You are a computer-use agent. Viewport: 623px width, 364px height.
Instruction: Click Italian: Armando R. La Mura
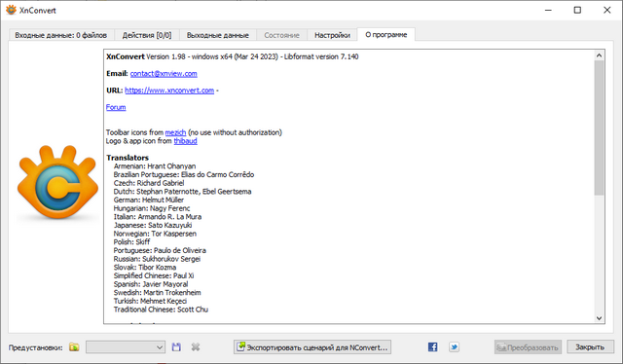click(158, 217)
